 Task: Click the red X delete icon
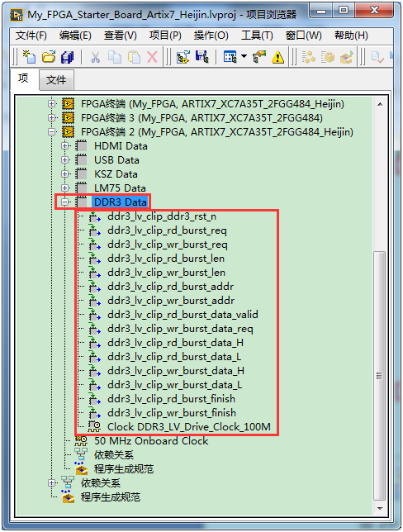(152, 57)
